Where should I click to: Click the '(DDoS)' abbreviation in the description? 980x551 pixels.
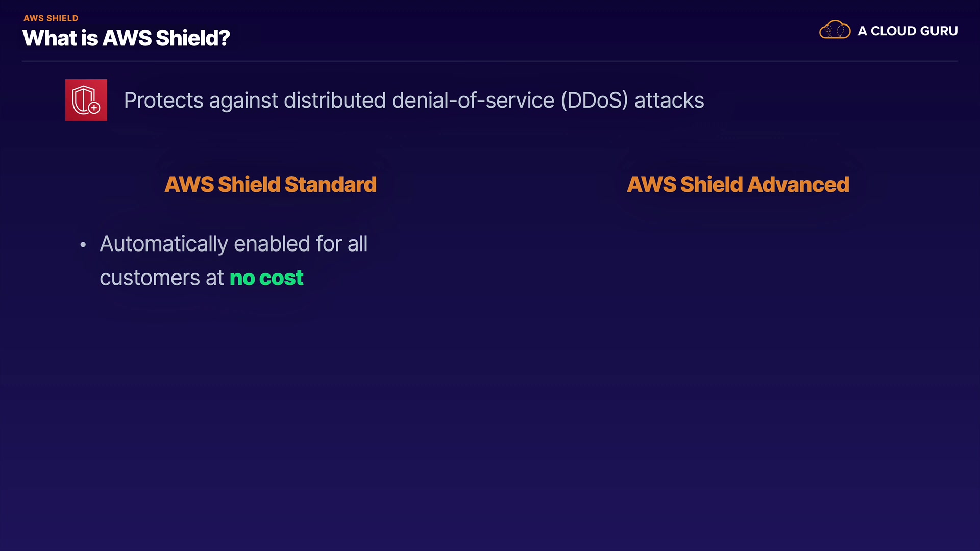click(x=594, y=101)
